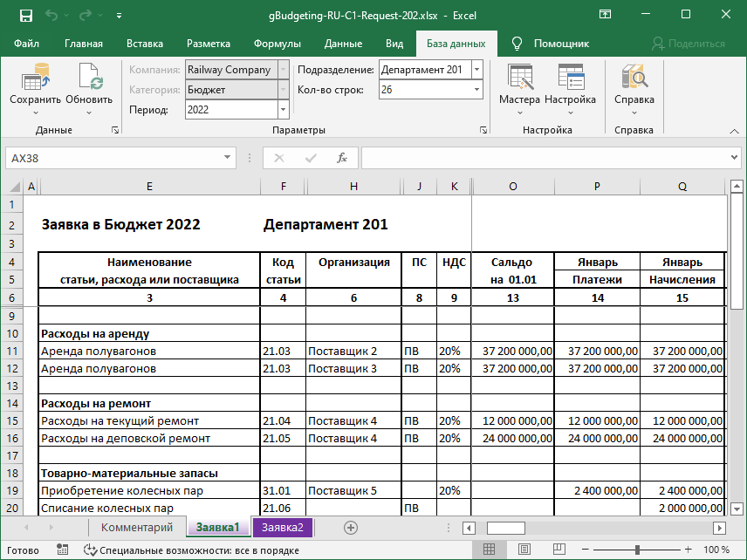The image size is (747, 560).
Task: Click the Помощник lightbulb search
Action: point(551,44)
